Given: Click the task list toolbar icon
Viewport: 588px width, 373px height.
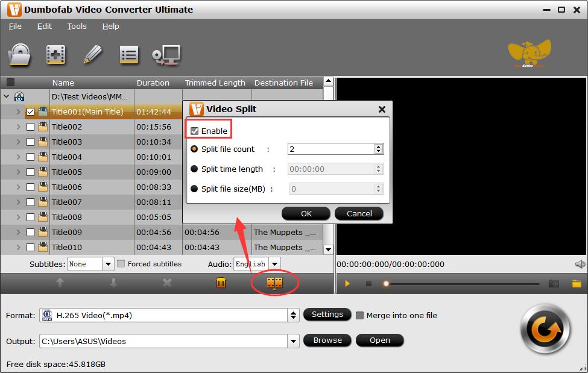Looking at the screenshot, I should (128, 55).
